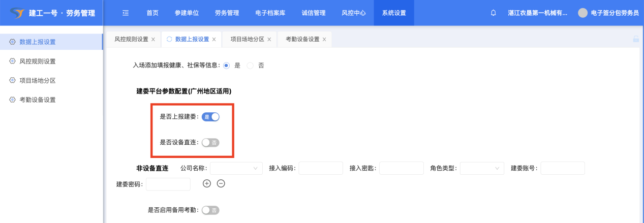Image resolution: width=644 pixels, height=223 pixels.
Task: Select the 否 radio button
Action: (x=250, y=66)
